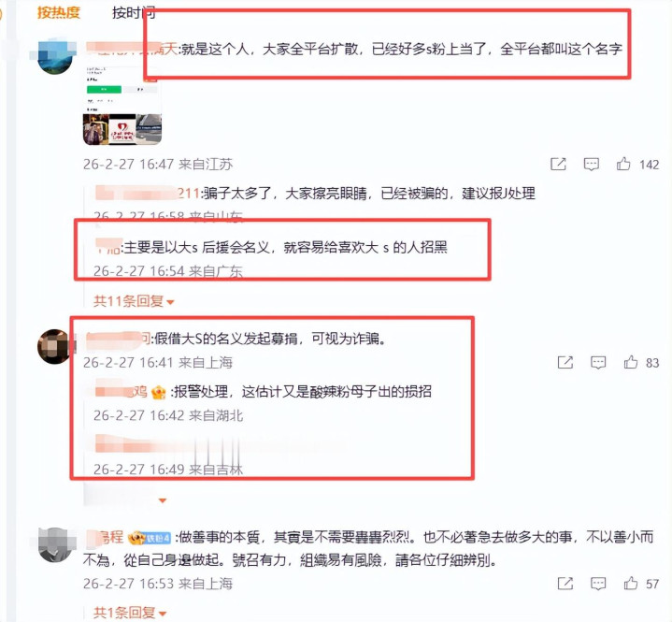Open the avatar of the 16:41 commenter
This screenshot has width=672, height=622.
coord(54,347)
